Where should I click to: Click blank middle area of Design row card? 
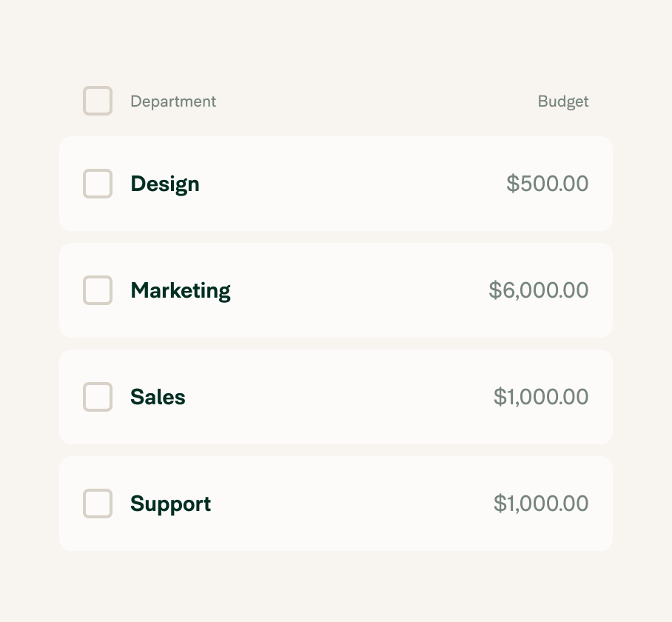pyautogui.click(x=352, y=184)
